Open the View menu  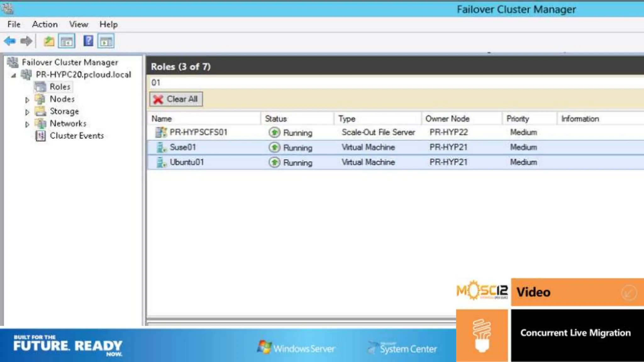pyautogui.click(x=79, y=24)
